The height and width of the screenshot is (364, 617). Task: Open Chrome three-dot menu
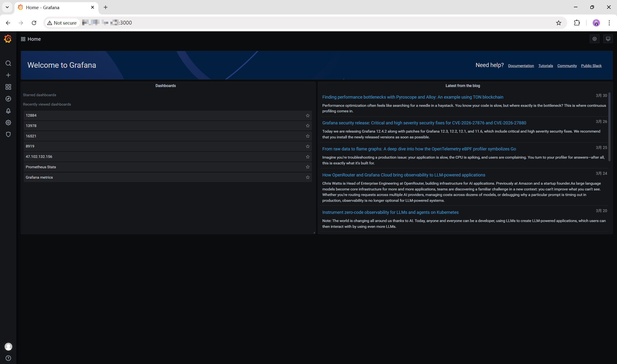tap(609, 23)
